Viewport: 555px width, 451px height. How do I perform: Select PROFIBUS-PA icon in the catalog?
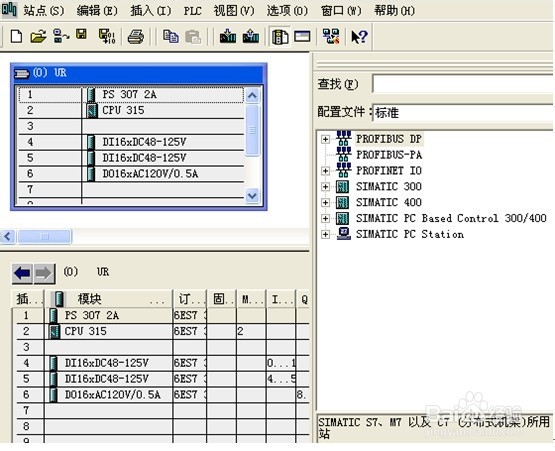tap(344, 154)
